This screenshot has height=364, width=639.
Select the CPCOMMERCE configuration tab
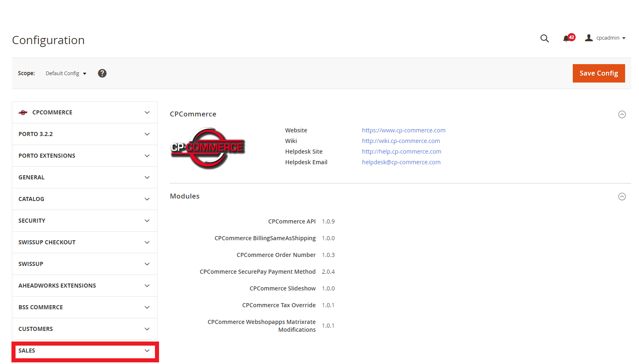pos(85,112)
